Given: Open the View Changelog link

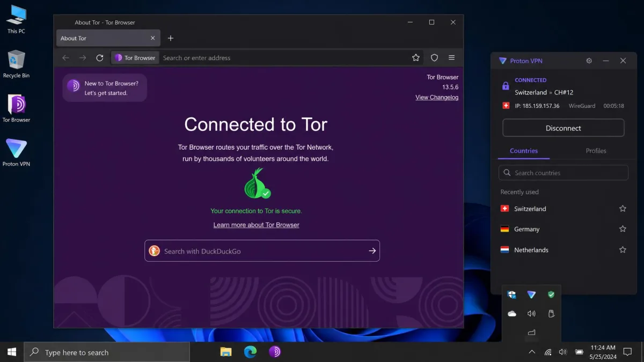Looking at the screenshot, I should pos(437,97).
